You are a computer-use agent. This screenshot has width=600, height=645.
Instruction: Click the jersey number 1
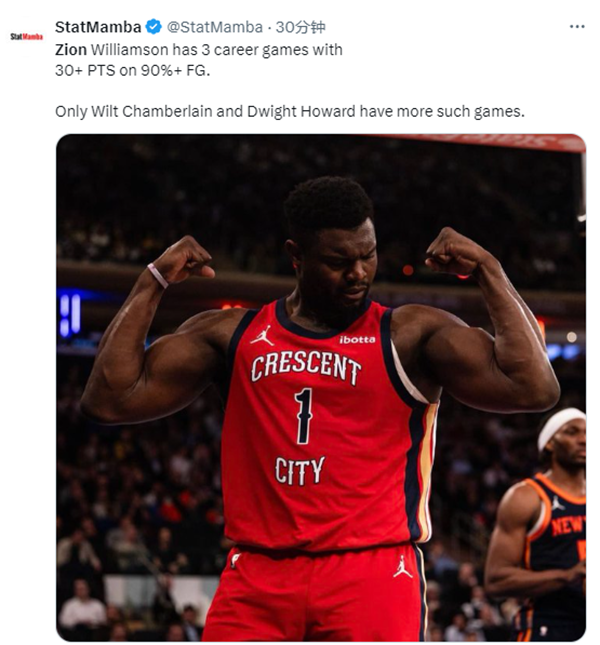303,416
